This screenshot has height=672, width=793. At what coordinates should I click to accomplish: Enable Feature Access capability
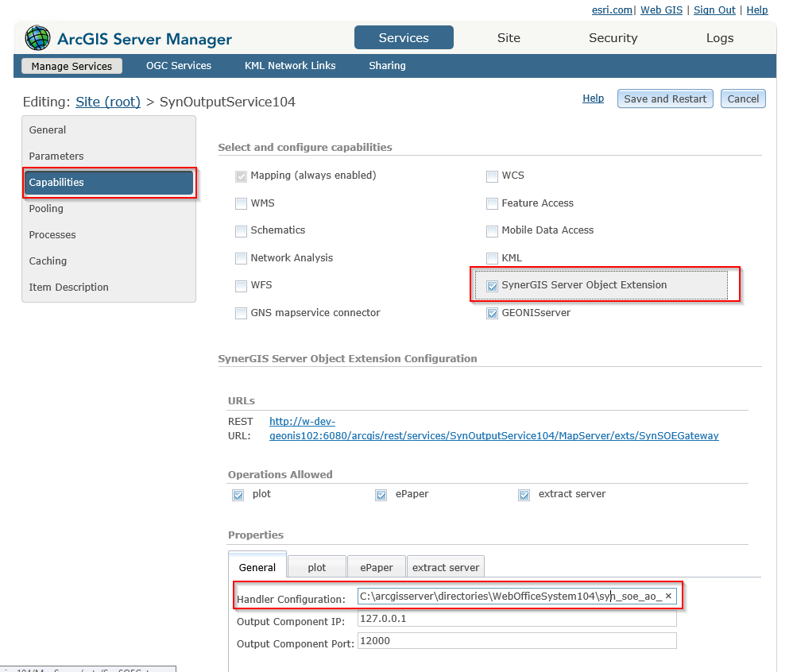[492, 203]
